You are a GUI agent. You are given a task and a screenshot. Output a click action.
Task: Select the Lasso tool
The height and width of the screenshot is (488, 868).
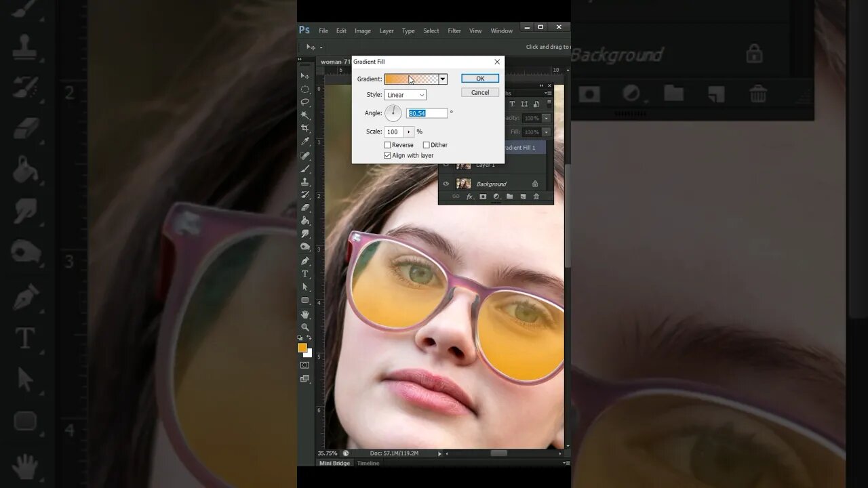tap(305, 102)
